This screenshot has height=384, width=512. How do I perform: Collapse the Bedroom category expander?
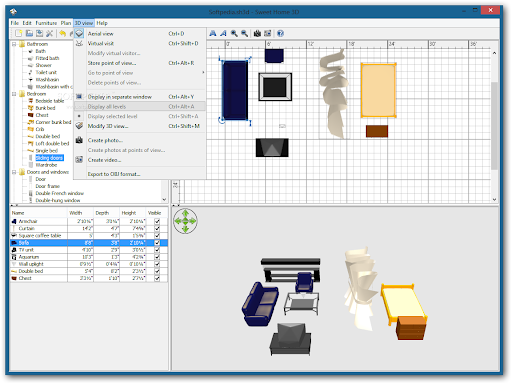pyautogui.click(x=14, y=94)
